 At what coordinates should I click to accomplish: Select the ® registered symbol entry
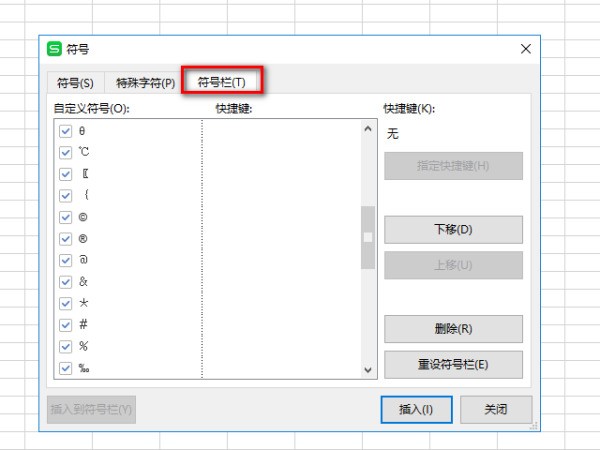[x=83, y=239]
